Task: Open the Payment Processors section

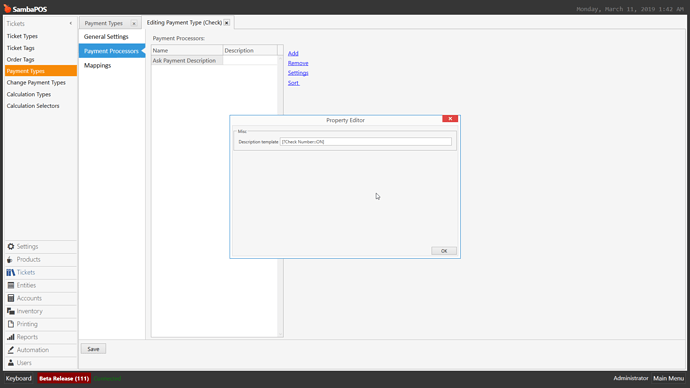Action: click(x=112, y=51)
